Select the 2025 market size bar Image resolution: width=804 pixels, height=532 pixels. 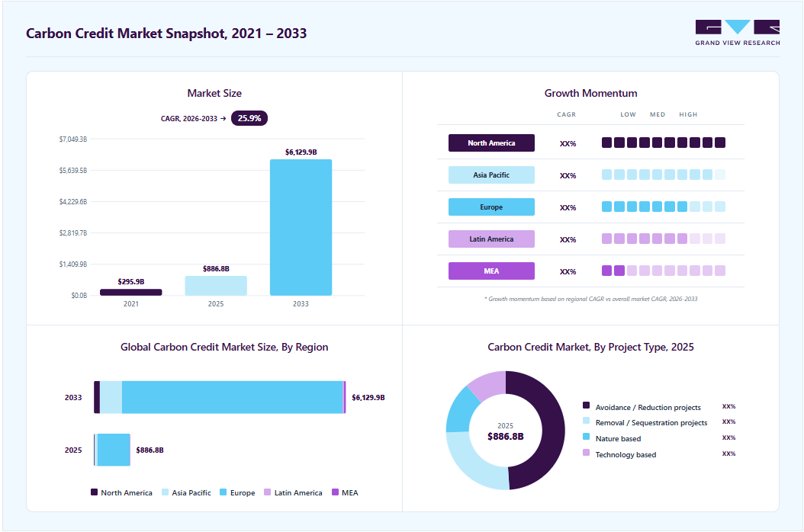[216, 286]
